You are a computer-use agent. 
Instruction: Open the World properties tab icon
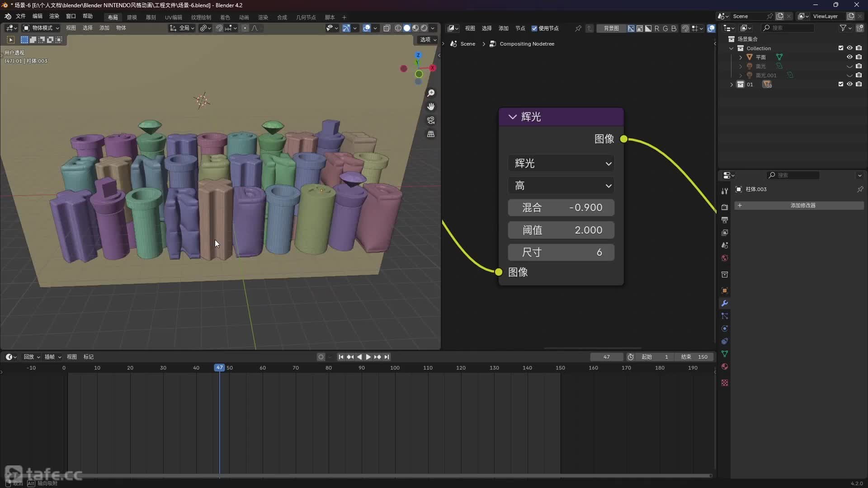pos(725,258)
